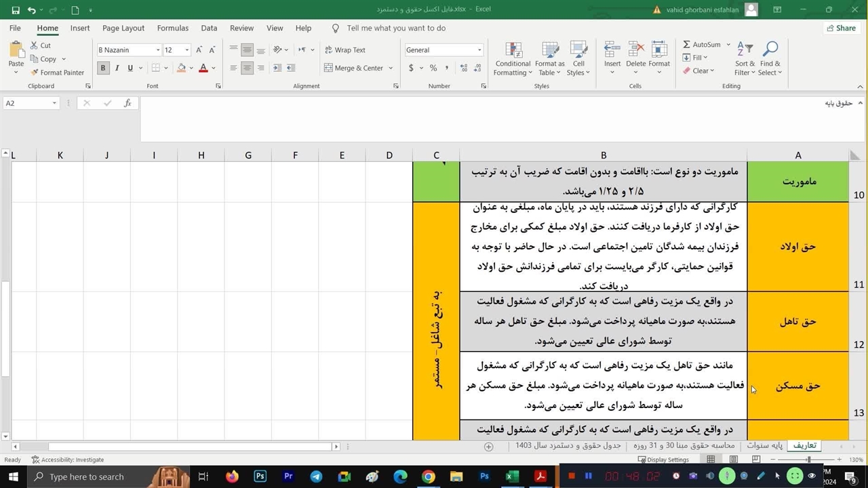868x488 pixels.
Task: Open the General number format dropdown
Action: [x=479, y=50]
